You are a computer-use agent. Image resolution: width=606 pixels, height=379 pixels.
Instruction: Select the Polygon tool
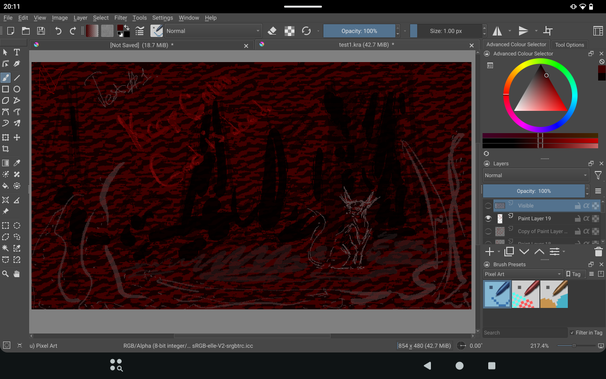click(5, 100)
